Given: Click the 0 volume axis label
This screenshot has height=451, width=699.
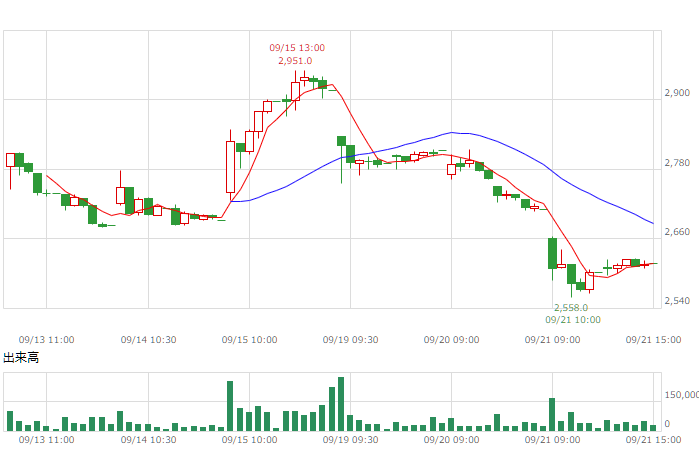Looking at the screenshot, I should click(x=667, y=424).
